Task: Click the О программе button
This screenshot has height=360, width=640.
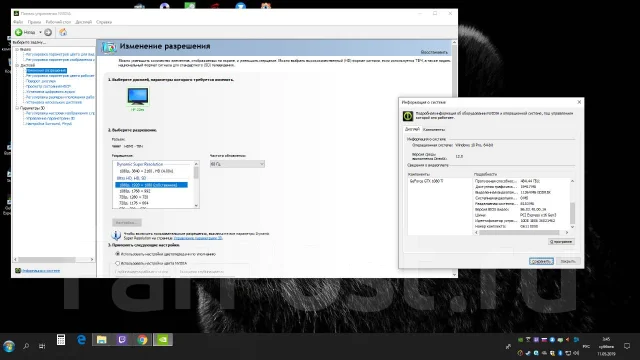Action: coord(561,242)
